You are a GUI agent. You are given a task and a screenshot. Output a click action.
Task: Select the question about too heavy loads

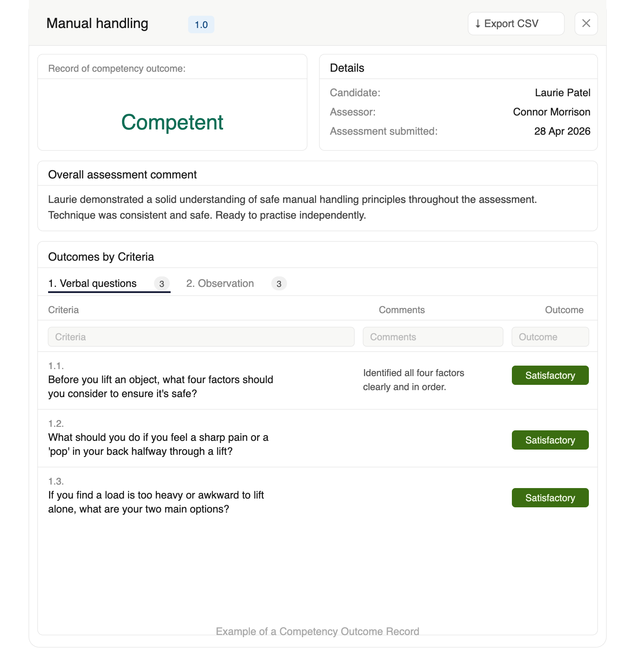point(156,502)
